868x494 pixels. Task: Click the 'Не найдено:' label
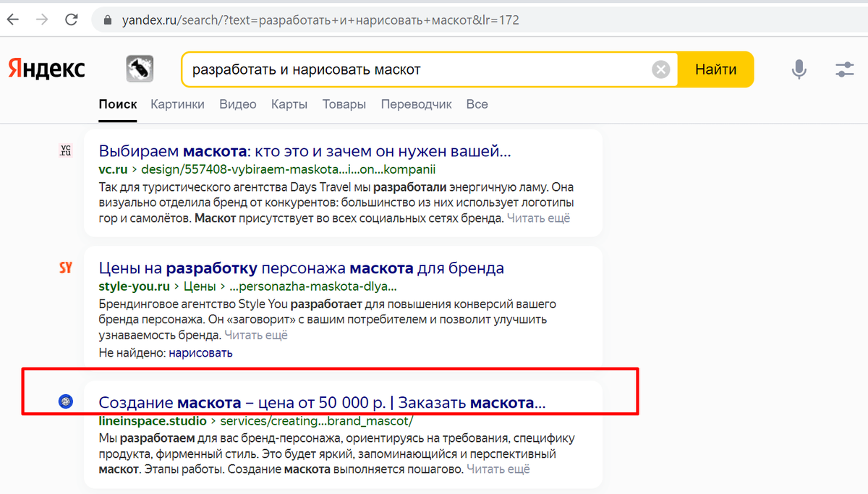(x=132, y=353)
